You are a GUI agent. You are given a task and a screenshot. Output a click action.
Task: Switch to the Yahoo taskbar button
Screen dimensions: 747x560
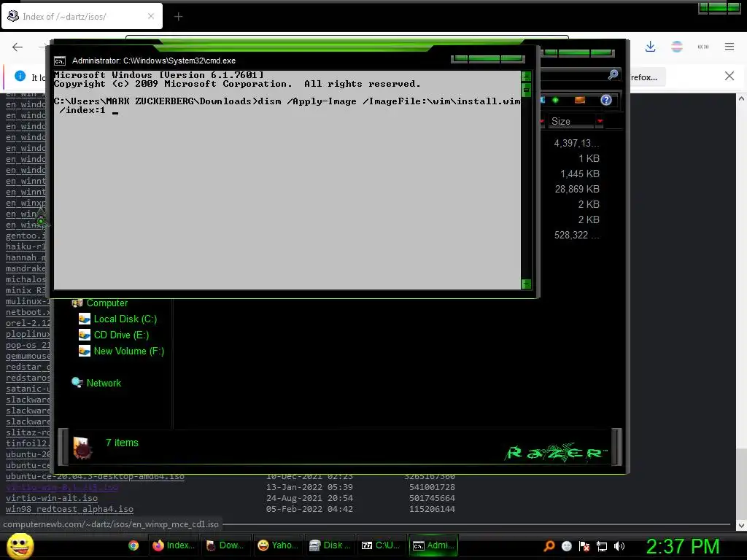click(278, 545)
